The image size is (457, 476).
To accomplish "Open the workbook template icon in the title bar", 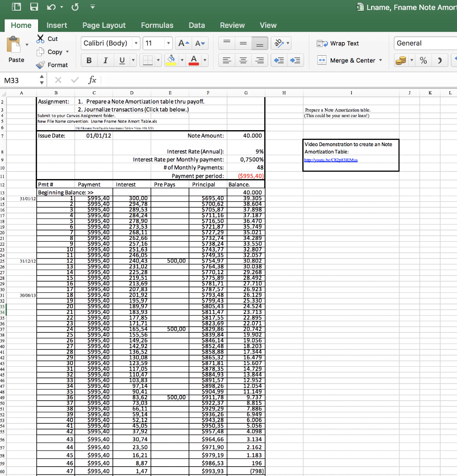I will 16,7.
